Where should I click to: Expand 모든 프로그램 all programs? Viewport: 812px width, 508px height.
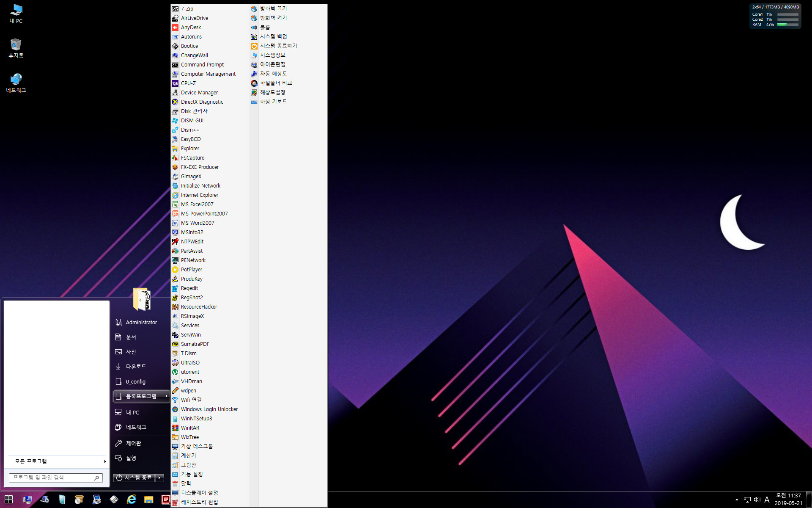click(57, 461)
